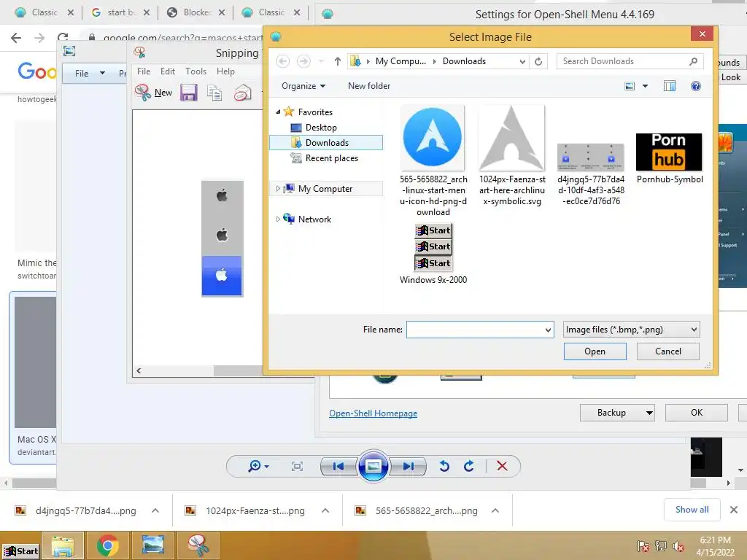Open Snipping Tool taskbar icon
747x560 pixels.
point(198,545)
